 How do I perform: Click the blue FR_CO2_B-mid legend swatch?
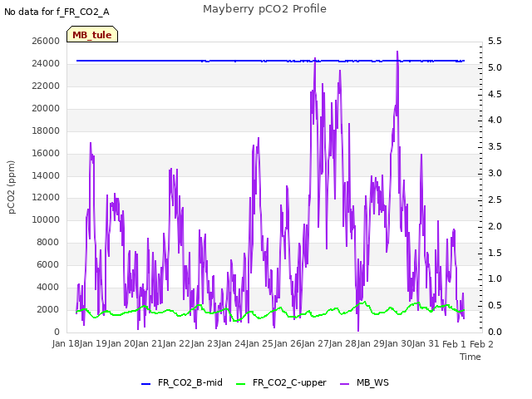coord(145,384)
